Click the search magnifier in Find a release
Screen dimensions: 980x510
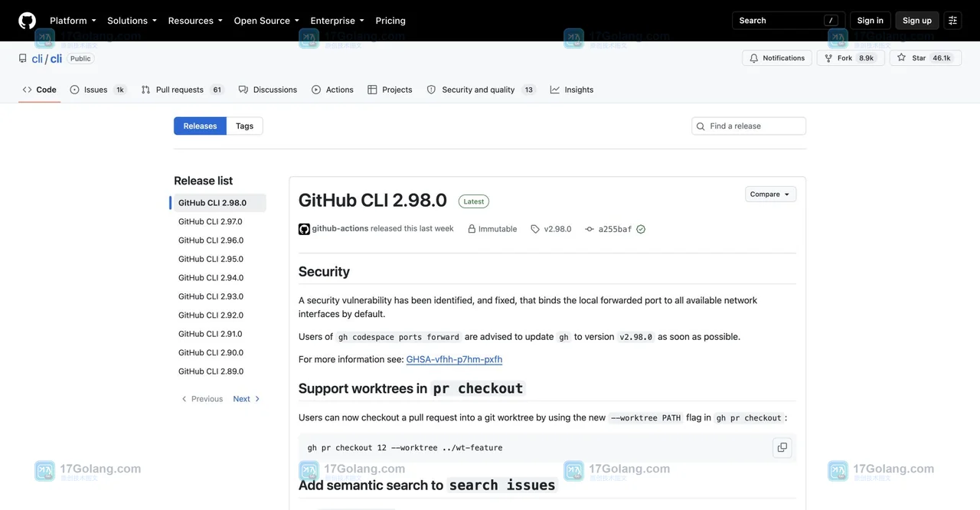click(x=701, y=126)
